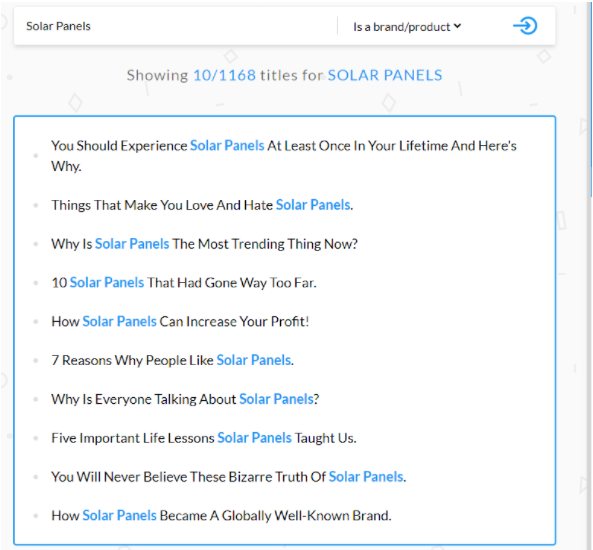Select 'Became A Globally Well-Known Brand' title
The image size is (593, 550).
[221, 516]
